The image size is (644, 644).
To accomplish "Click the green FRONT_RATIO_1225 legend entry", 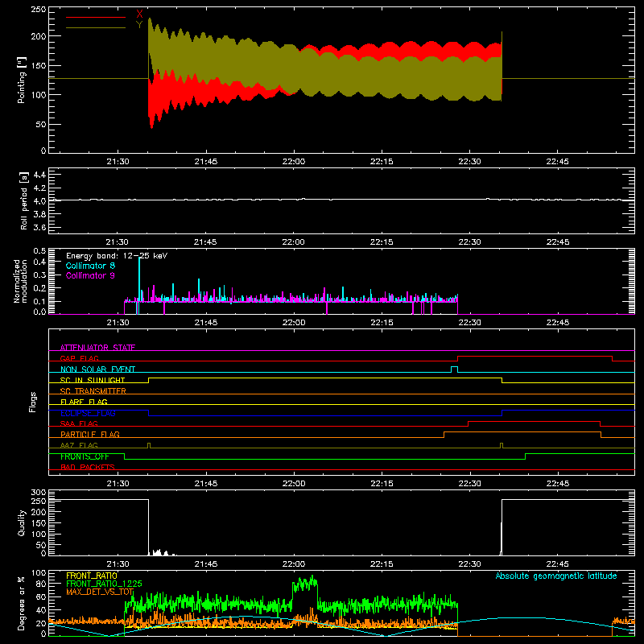I will [x=104, y=584].
